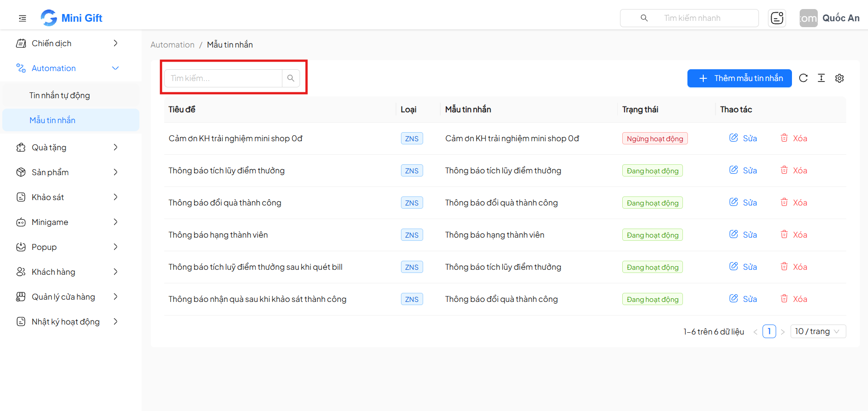Click Sửa for the khảo sát thành công row
Image resolution: width=868 pixels, height=411 pixels.
click(743, 299)
